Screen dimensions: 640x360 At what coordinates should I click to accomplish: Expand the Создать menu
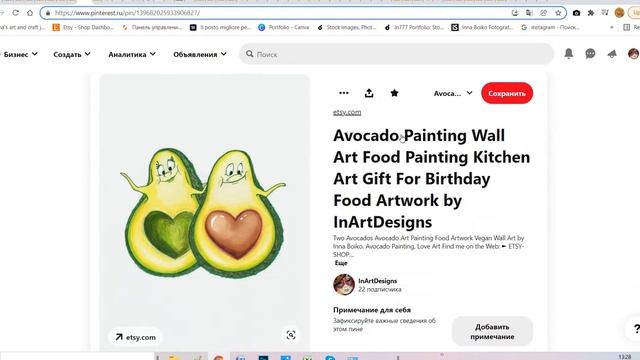[x=72, y=54]
